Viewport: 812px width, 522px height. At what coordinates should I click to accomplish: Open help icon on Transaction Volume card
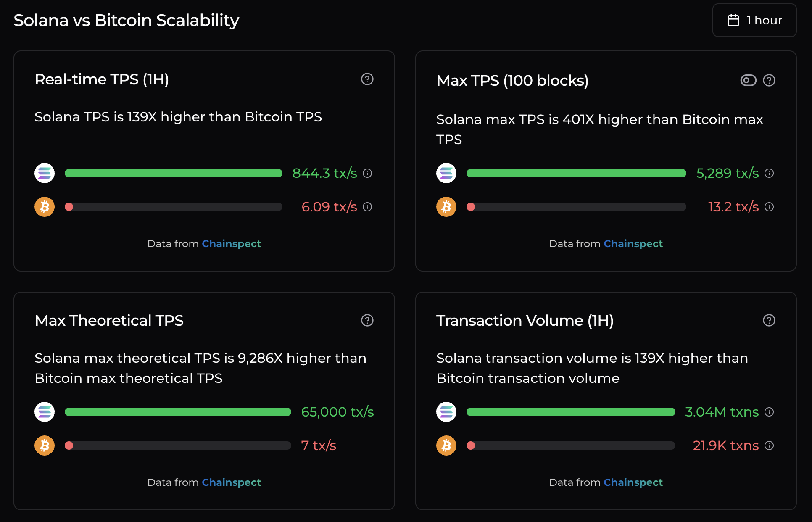coord(769,320)
